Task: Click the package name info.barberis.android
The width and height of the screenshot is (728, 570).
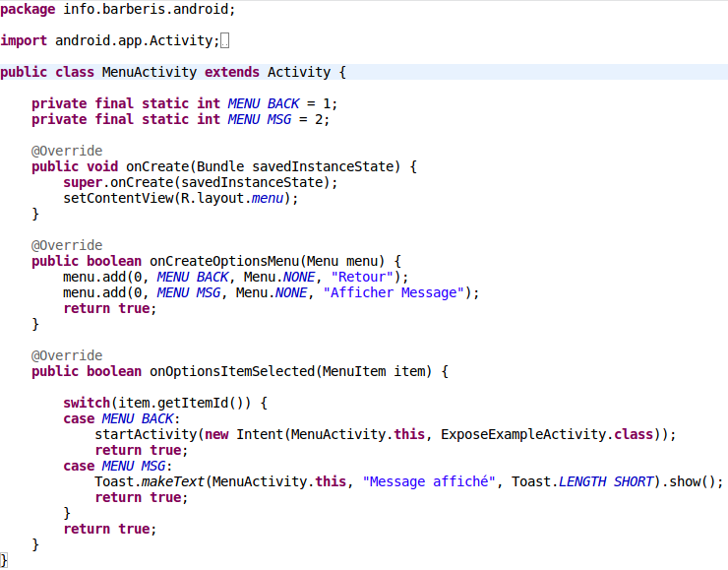Action: coord(149,9)
